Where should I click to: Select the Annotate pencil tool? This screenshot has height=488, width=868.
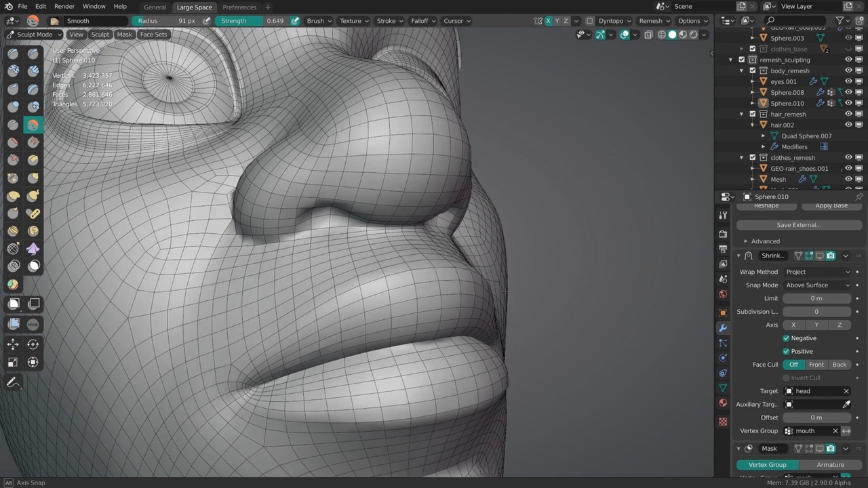click(13, 383)
